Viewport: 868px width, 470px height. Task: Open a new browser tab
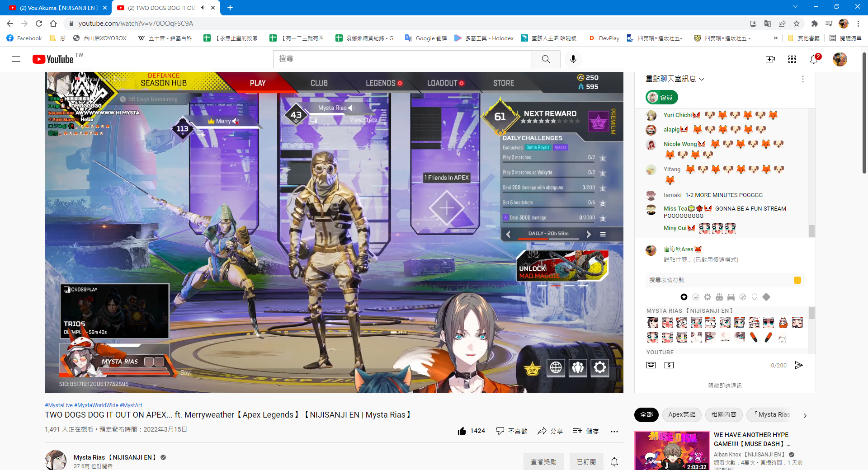[x=230, y=8]
